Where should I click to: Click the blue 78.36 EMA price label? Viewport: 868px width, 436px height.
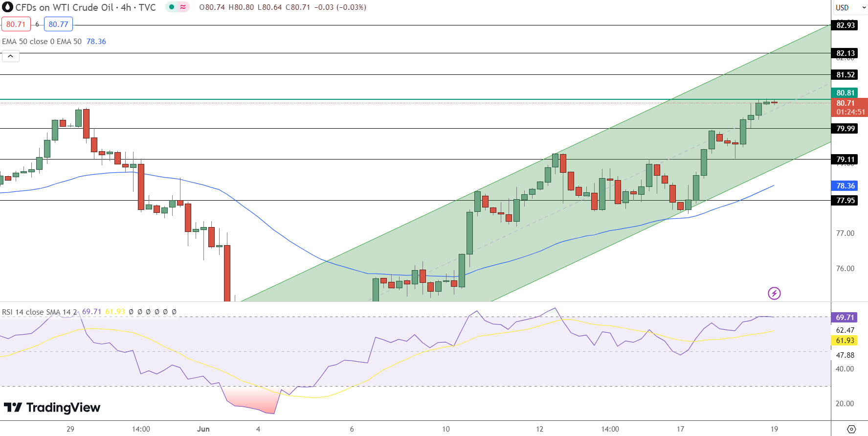point(845,186)
